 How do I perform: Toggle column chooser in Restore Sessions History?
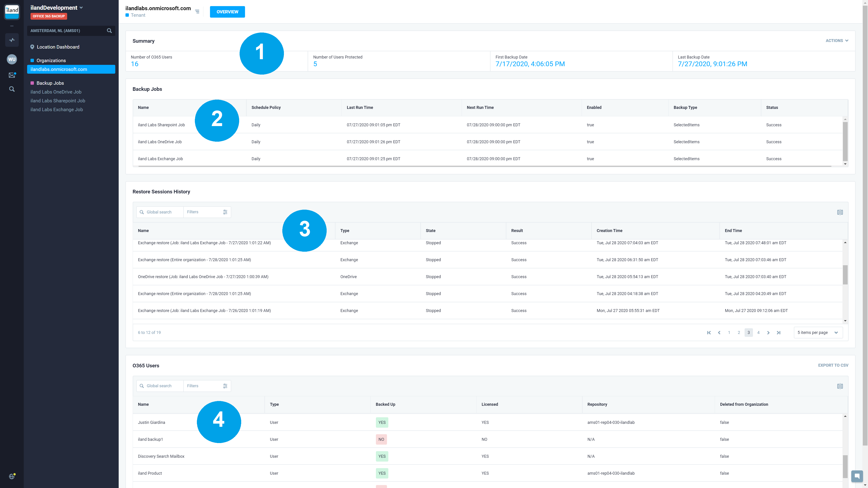pos(840,212)
